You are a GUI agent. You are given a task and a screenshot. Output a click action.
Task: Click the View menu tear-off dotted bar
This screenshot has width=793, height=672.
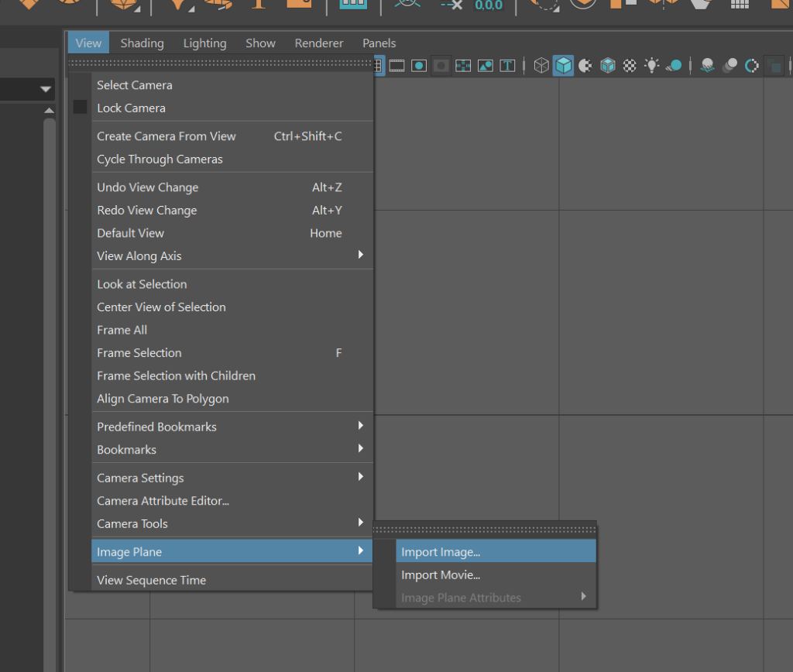click(221, 63)
